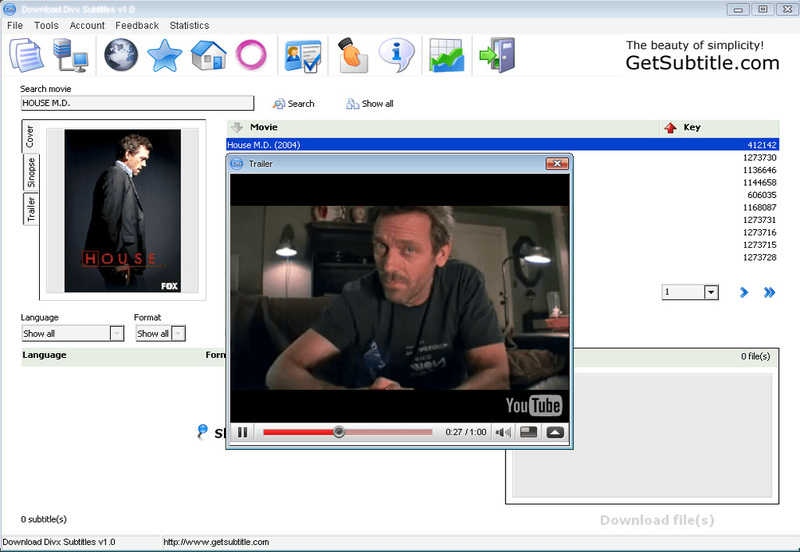Select the row with key 1168087
The image size is (800, 552).
(759, 208)
